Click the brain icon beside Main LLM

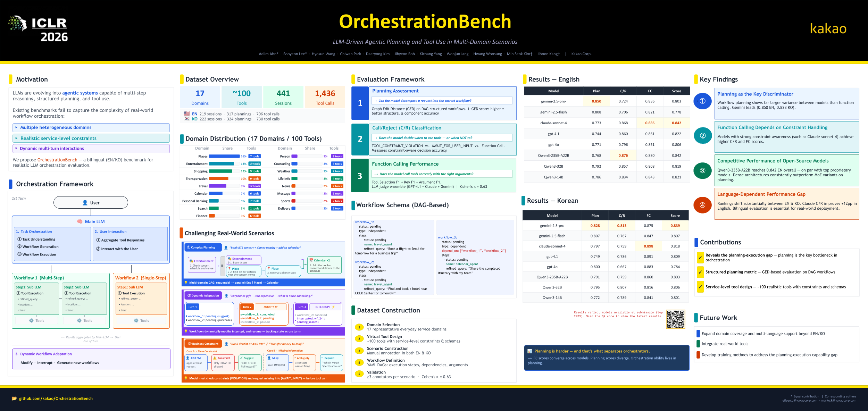(x=80, y=221)
